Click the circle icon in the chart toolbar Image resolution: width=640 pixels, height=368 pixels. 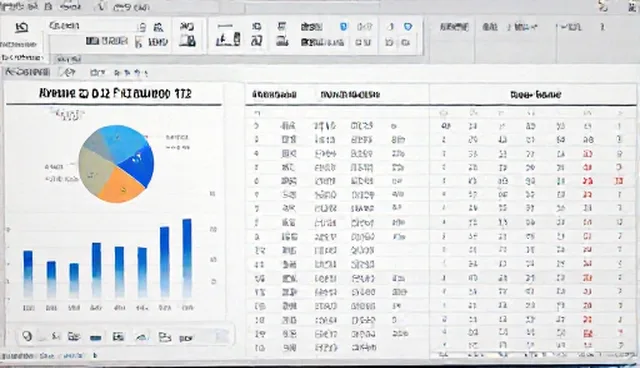click(x=27, y=336)
